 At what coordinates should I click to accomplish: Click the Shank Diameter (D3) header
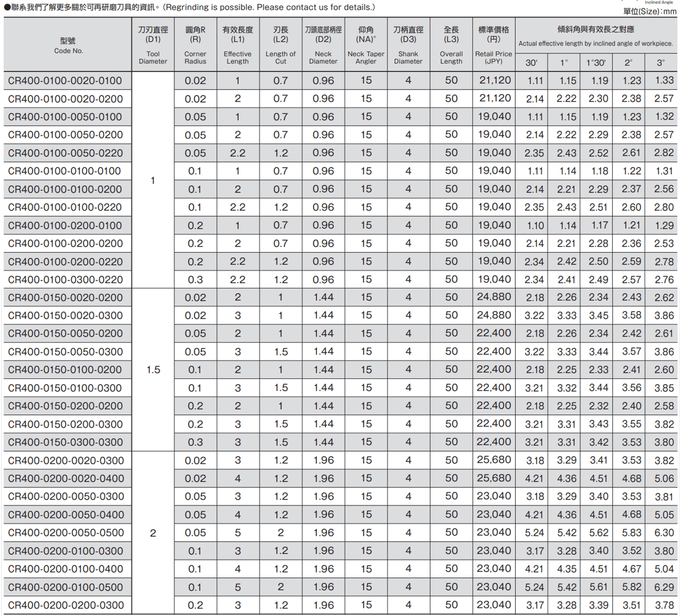[408, 45]
